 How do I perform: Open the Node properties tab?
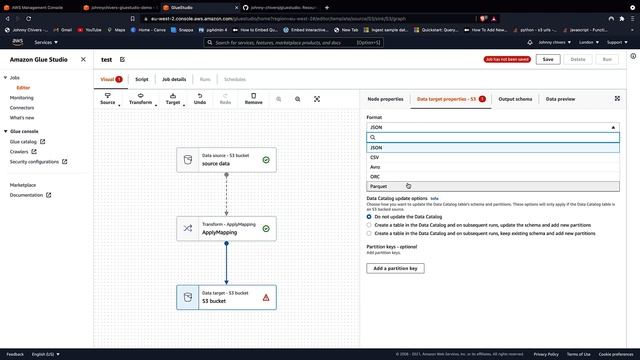(x=385, y=99)
